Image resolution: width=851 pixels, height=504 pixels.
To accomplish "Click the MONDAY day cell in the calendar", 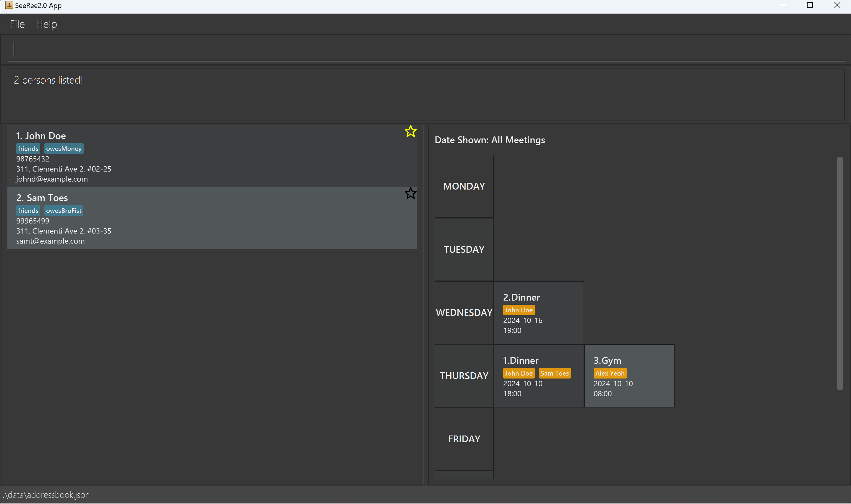I will (464, 186).
